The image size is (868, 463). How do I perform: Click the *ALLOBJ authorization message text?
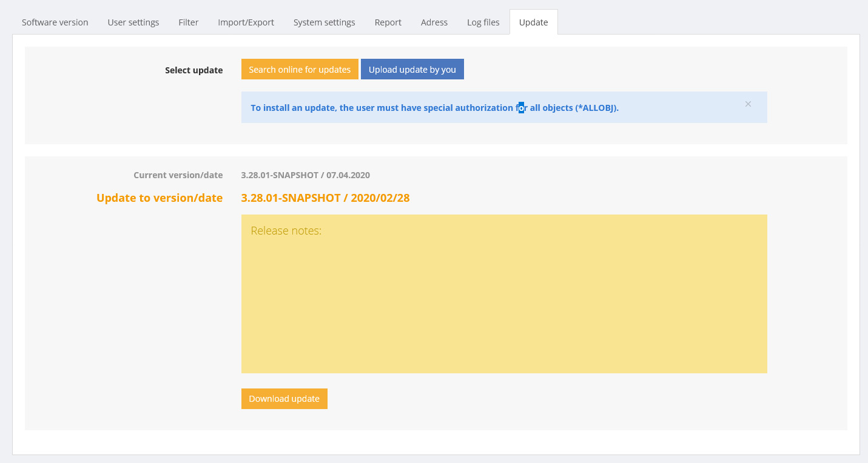click(x=434, y=108)
